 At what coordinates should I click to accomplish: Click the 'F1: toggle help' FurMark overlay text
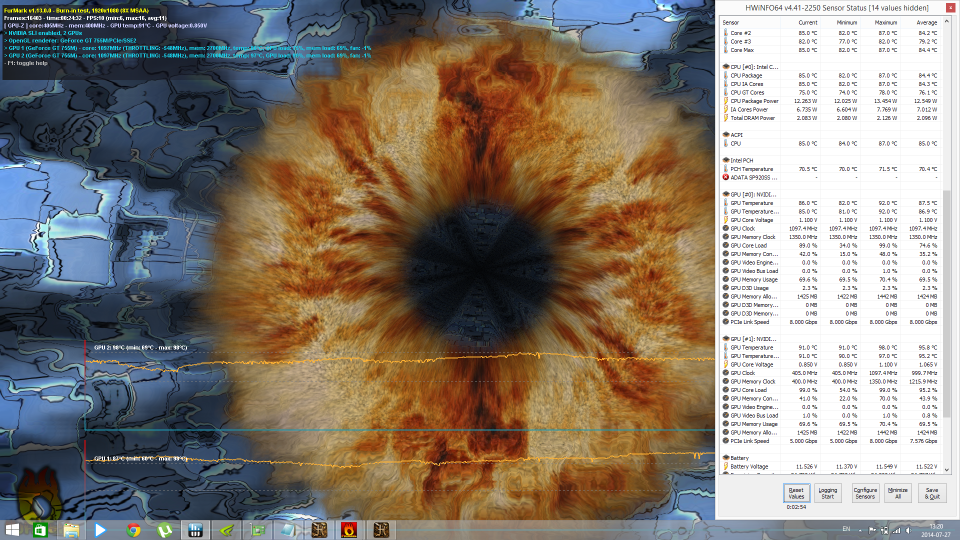[26, 63]
